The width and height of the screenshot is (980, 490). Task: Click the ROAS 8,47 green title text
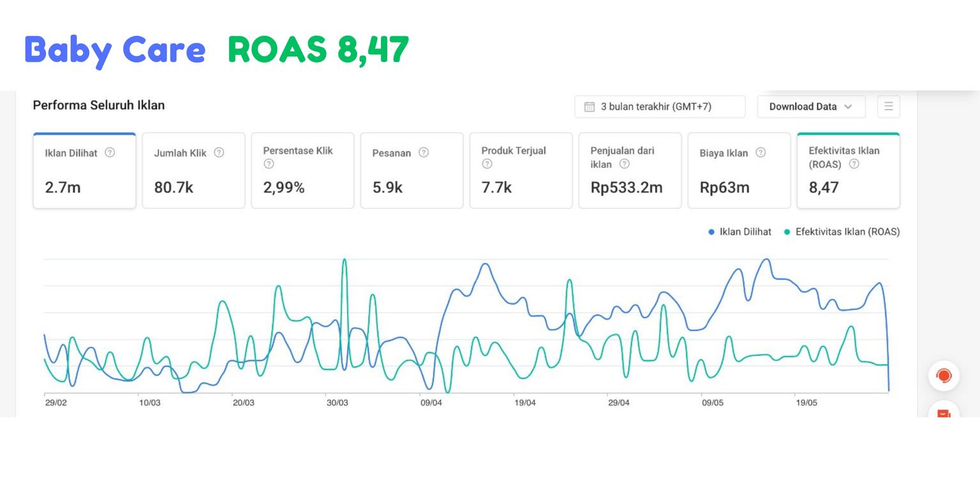click(x=318, y=50)
